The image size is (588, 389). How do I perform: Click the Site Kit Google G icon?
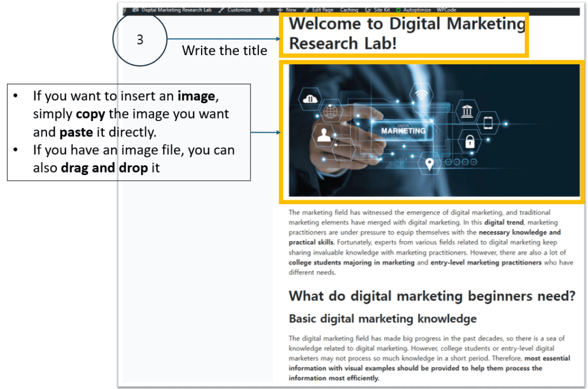[367, 10]
